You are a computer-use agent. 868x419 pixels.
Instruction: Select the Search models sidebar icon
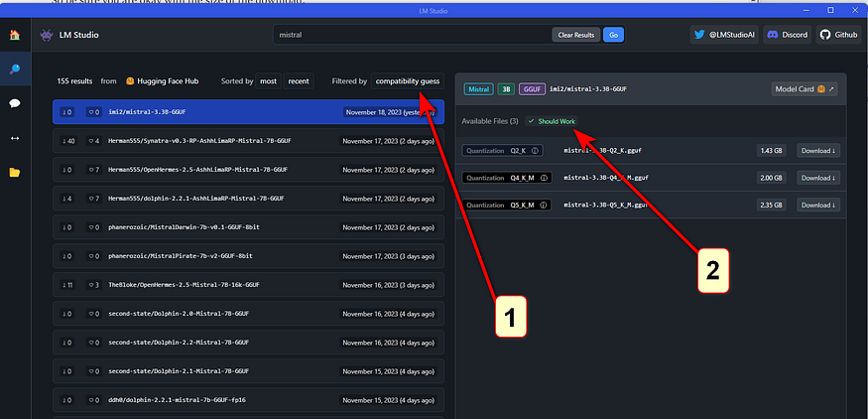(15, 70)
